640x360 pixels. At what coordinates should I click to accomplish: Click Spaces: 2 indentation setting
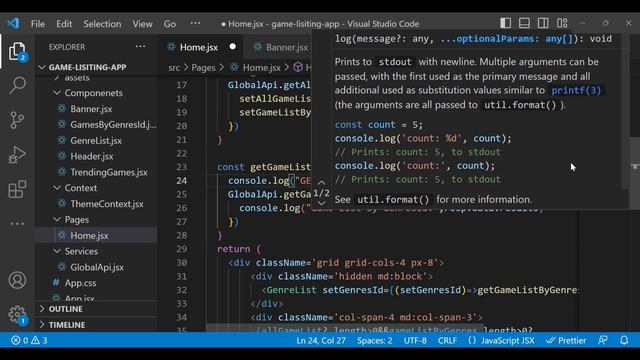coord(375,340)
